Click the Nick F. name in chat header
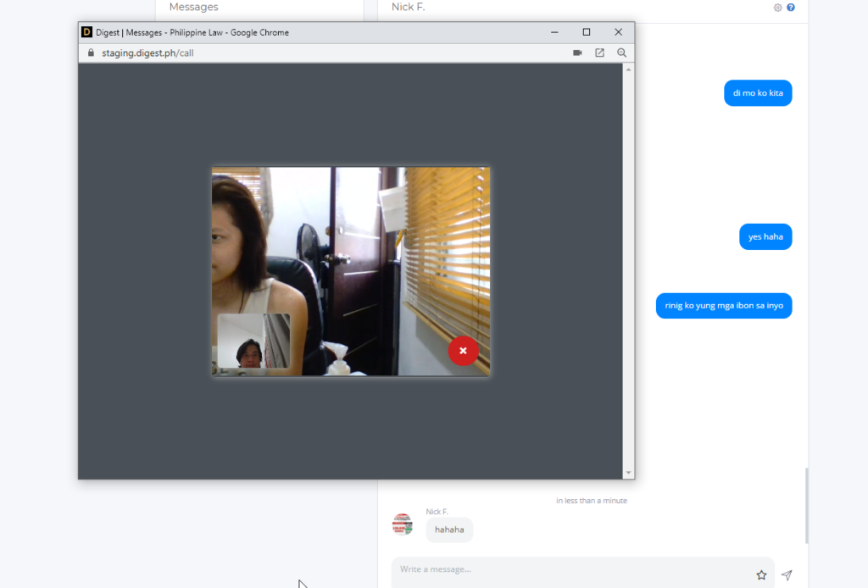Viewport: 868px width, 588px height. tap(408, 7)
